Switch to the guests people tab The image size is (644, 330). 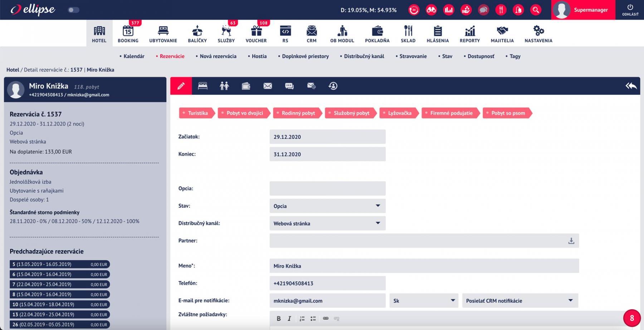[224, 86]
